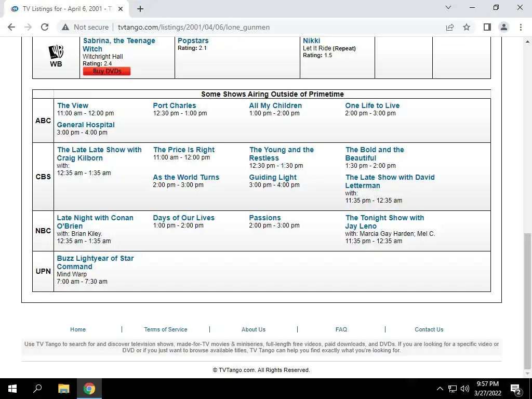Image resolution: width=532 pixels, height=399 pixels.
Task: Open Tonight Show with Jay Leno link
Action: pyautogui.click(x=385, y=222)
